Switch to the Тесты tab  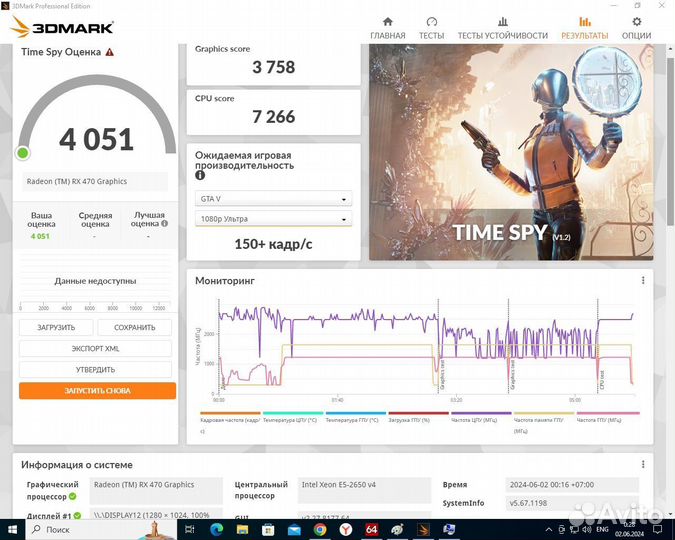[431, 28]
